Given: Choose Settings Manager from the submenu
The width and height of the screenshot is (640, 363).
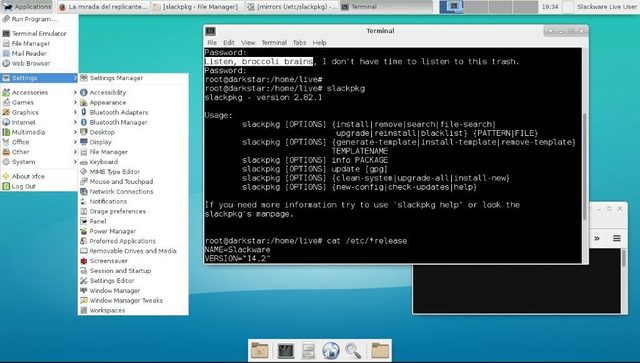Looking at the screenshot, I should [x=133, y=78].
